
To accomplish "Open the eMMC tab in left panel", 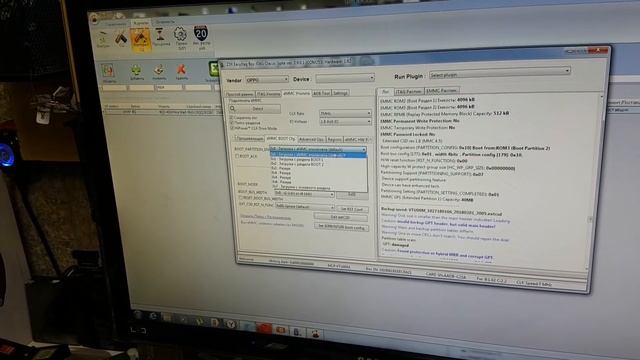I will (x=296, y=93).
